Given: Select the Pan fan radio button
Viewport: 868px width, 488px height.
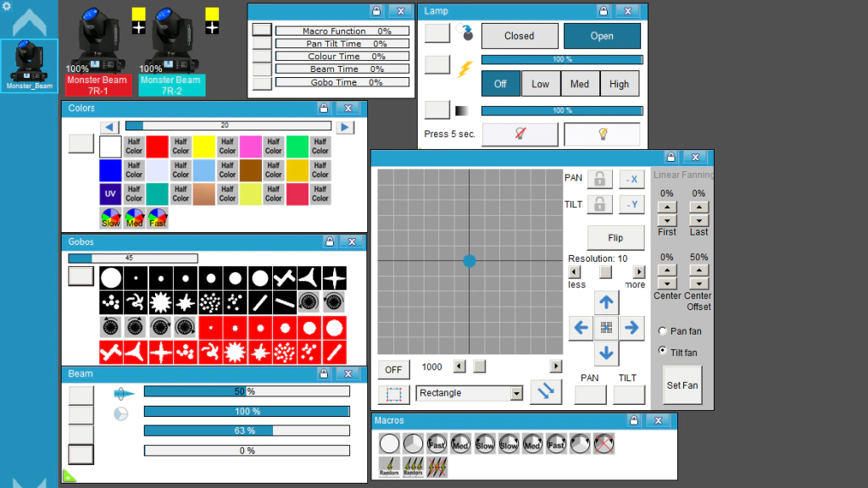Looking at the screenshot, I should point(663,331).
